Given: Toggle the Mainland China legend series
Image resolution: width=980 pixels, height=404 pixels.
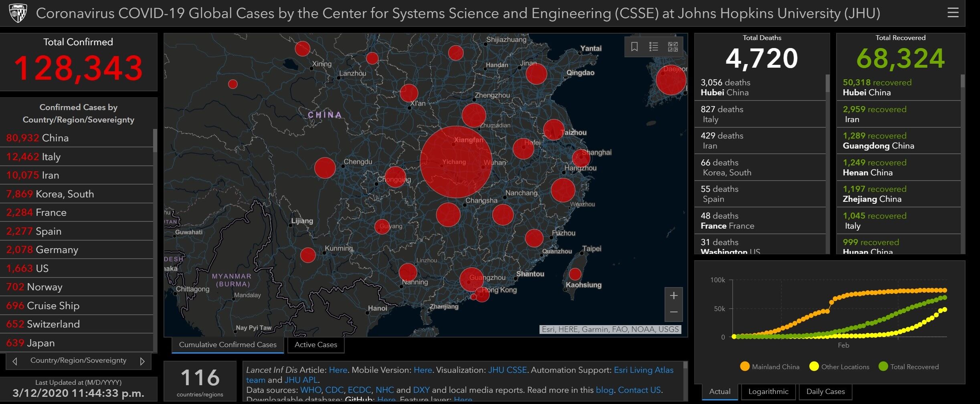Looking at the screenshot, I should pos(769,367).
